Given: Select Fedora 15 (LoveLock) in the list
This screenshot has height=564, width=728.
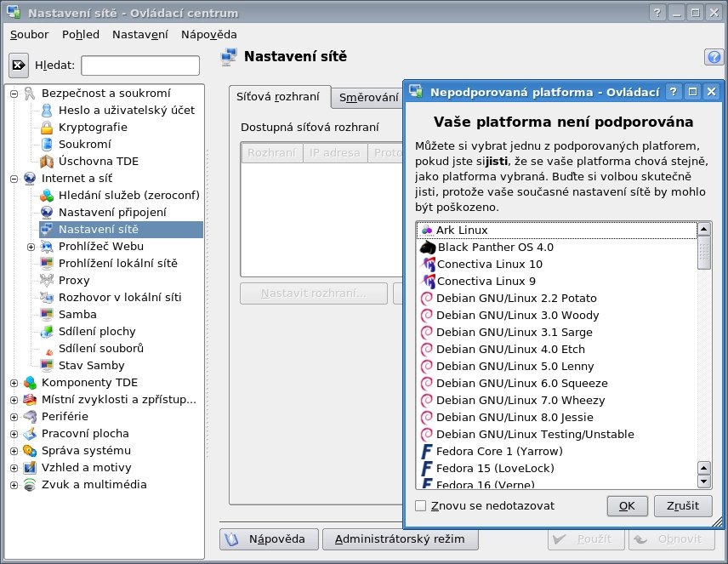Looking at the screenshot, I should click(557, 468).
